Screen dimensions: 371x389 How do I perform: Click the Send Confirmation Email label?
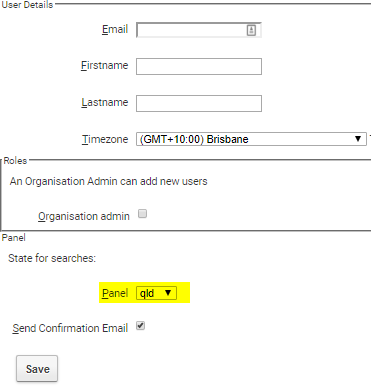click(x=70, y=328)
